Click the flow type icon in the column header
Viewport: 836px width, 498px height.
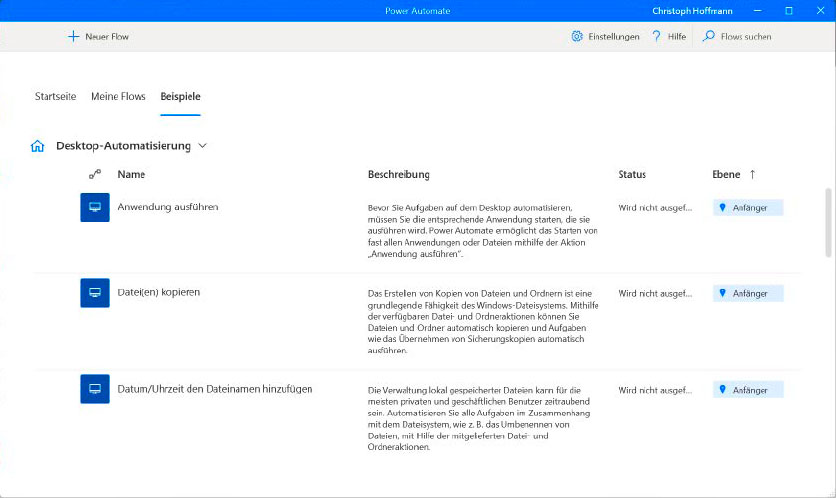95,174
